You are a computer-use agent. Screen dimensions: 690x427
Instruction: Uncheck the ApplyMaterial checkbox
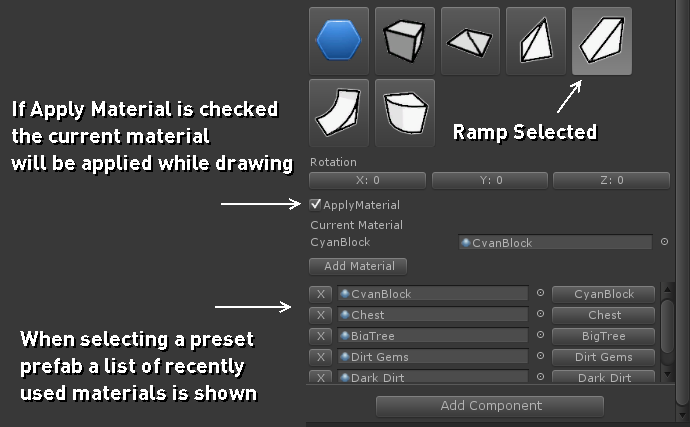tap(316, 205)
